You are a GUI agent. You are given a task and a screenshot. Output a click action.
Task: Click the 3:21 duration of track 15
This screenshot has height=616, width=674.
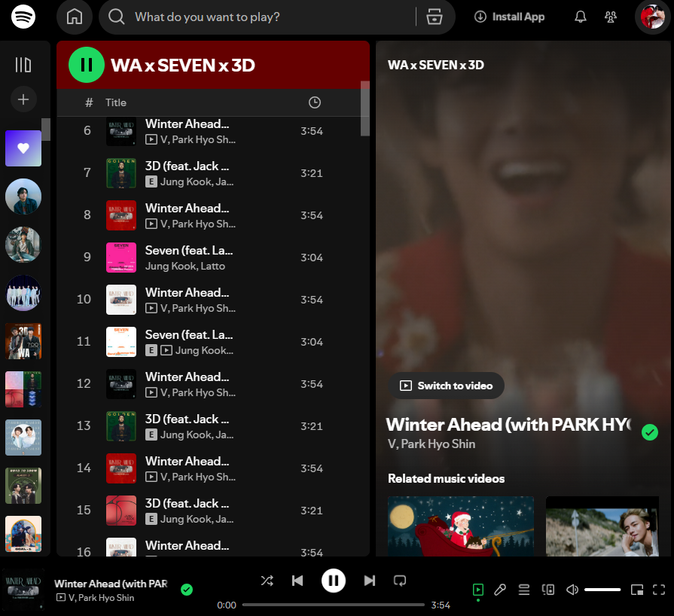tap(311, 511)
